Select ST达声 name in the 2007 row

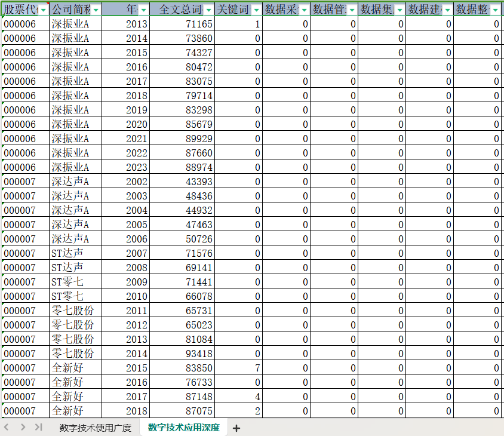75,253
